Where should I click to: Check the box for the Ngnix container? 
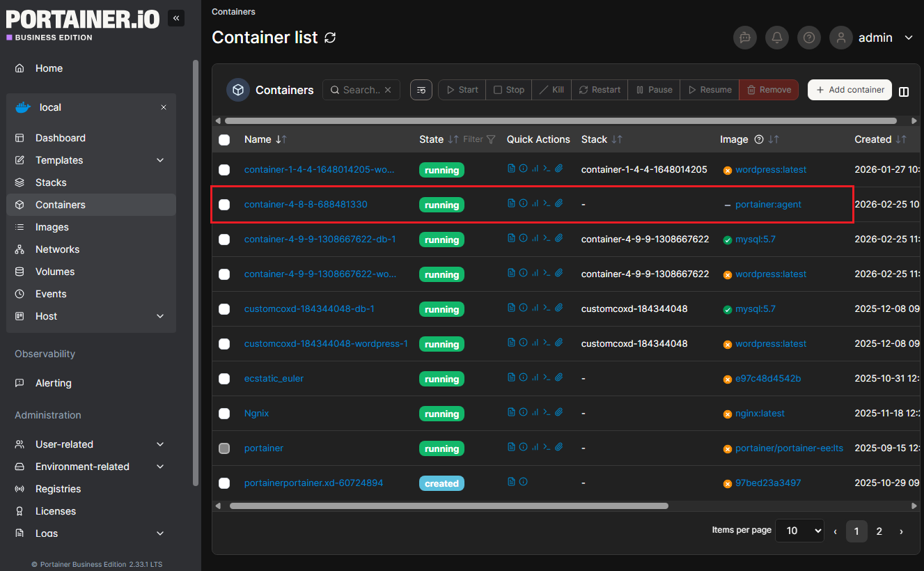(224, 414)
